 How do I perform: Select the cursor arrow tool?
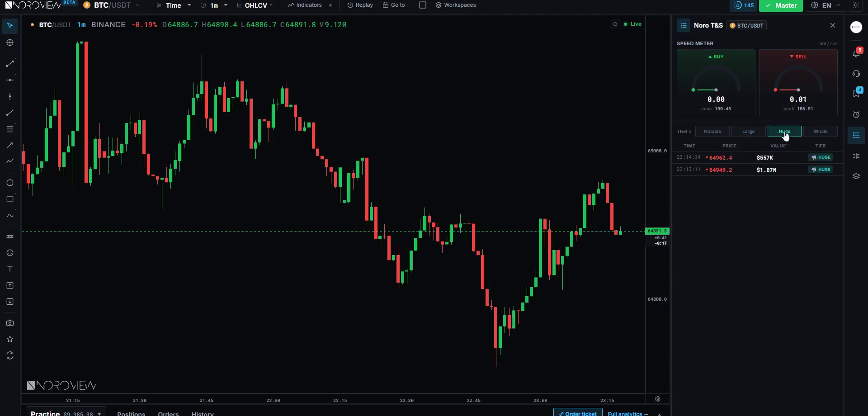click(10, 26)
